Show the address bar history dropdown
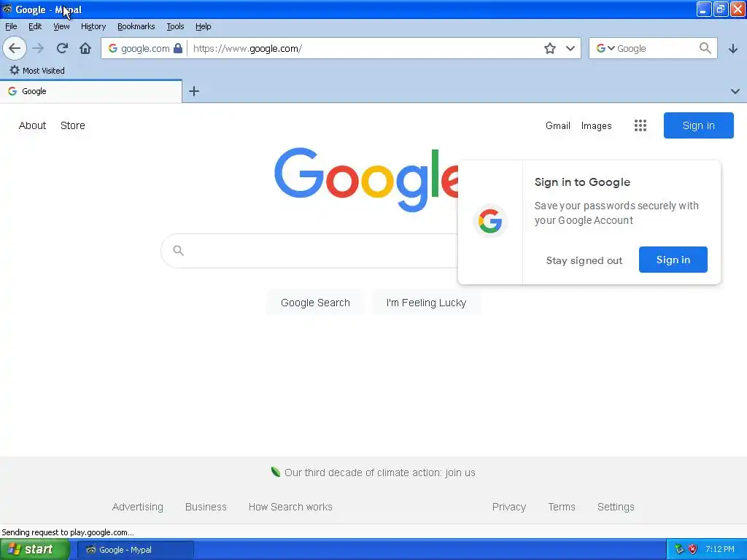This screenshot has height=560, width=747. (570, 48)
